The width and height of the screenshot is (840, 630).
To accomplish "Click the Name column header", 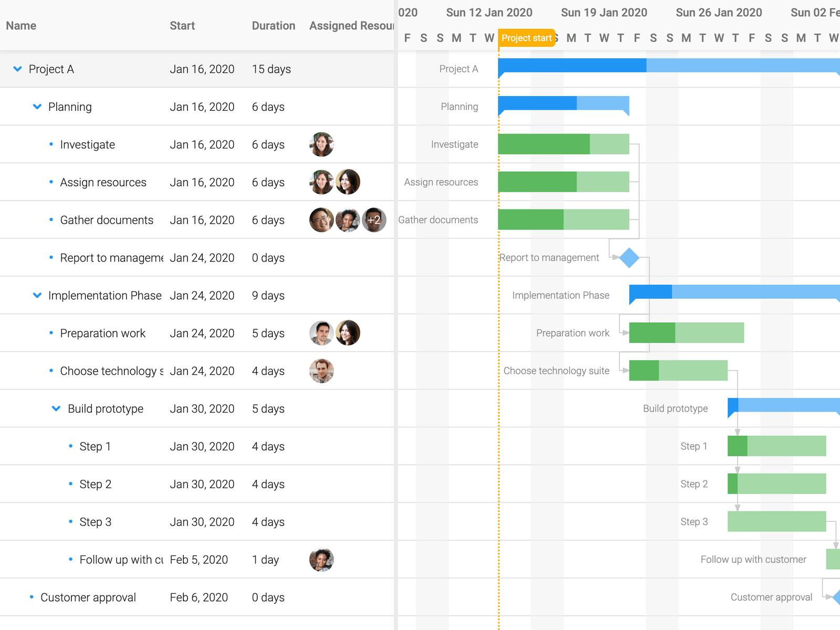I will pos(21,25).
